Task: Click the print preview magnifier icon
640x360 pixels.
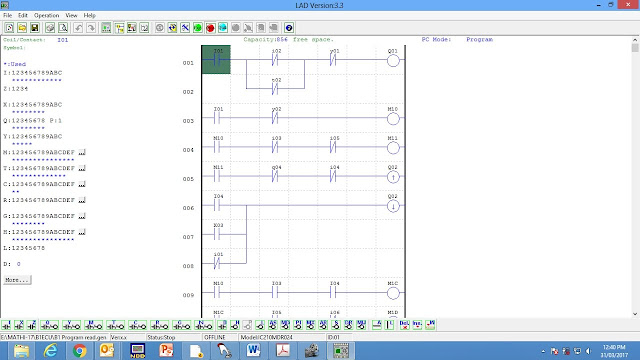Action: pyautogui.click(x=63, y=28)
